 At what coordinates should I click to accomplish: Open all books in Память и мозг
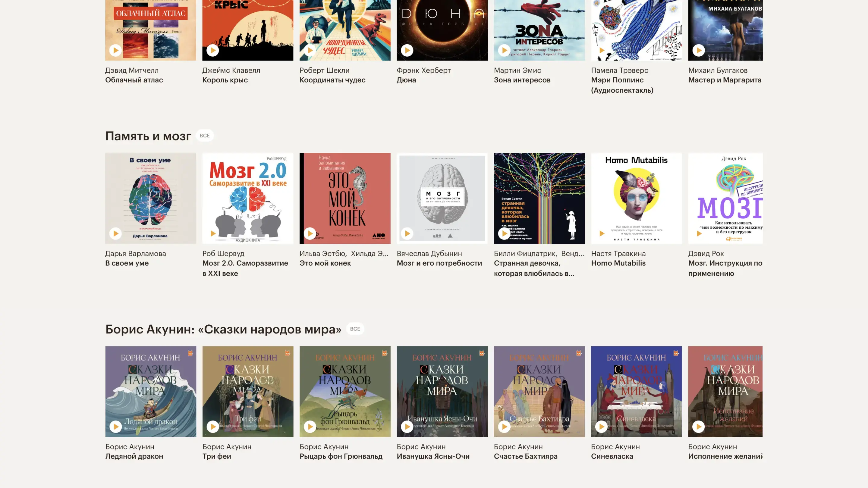click(x=205, y=135)
